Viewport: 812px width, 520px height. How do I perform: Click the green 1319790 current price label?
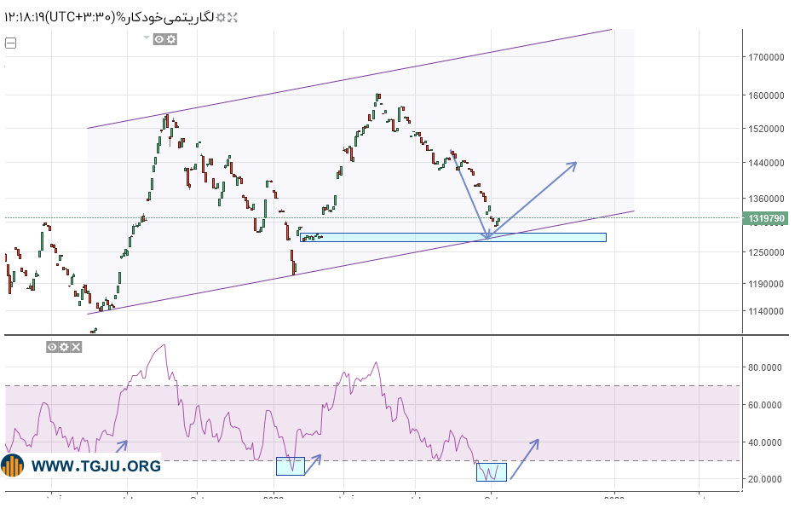tap(765, 218)
